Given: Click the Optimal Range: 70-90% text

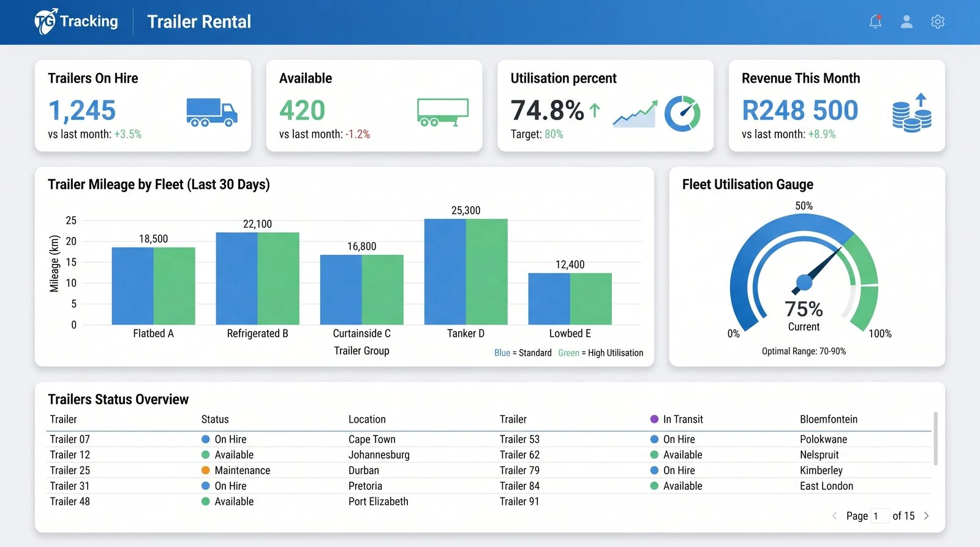Looking at the screenshot, I should pos(804,352).
